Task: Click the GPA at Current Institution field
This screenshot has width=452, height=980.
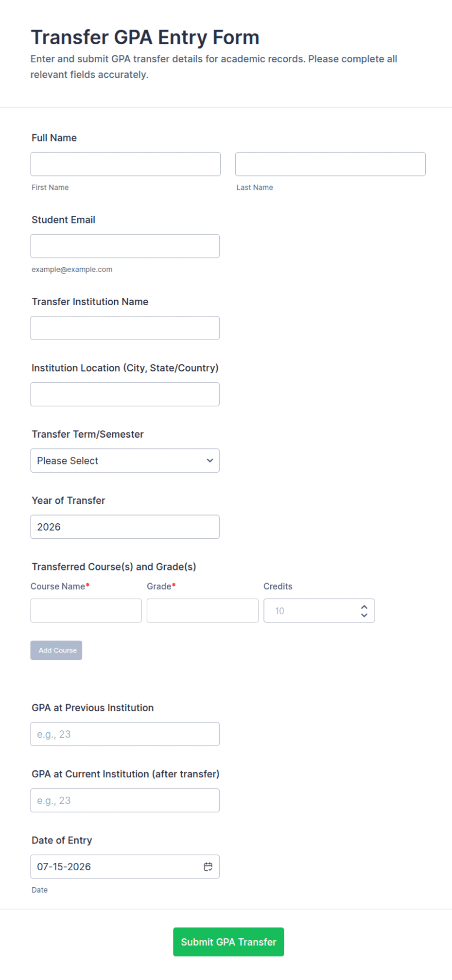Action: pyautogui.click(x=125, y=800)
